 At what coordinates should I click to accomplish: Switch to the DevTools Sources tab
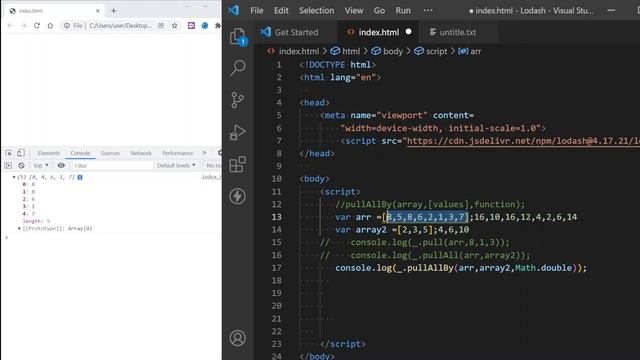[110, 153]
